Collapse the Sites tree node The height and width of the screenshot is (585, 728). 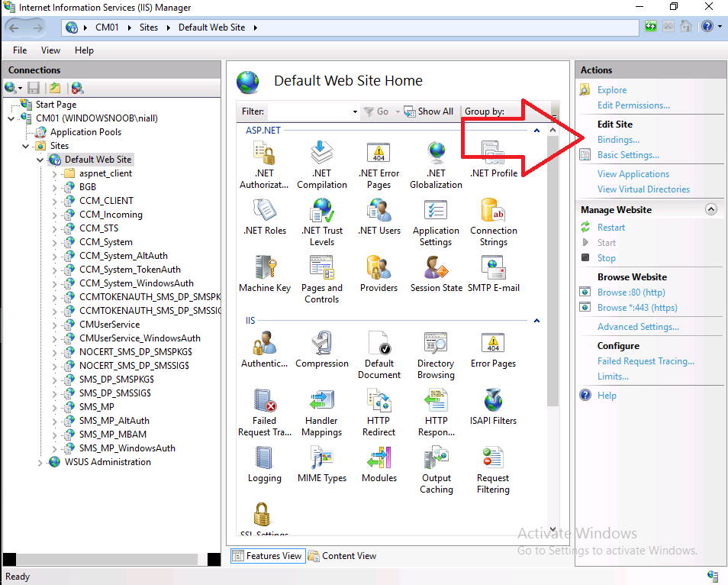[25, 147]
